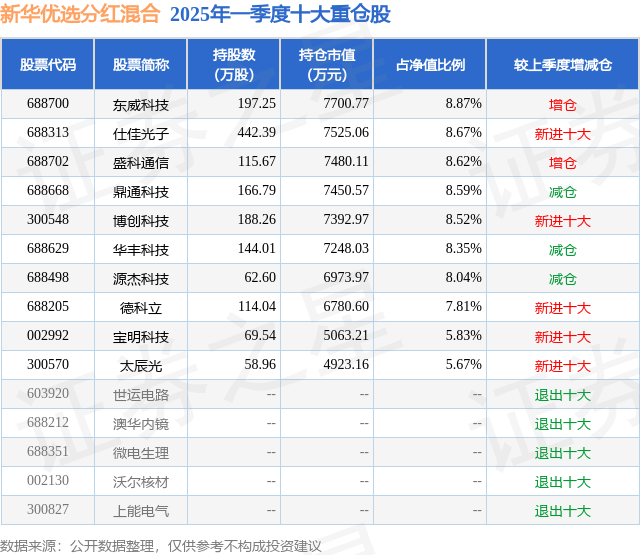The height and width of the screenshot is (555, 640).
Task: Click 新进十大 in the 德科立 row
Action: coord(563,308)
